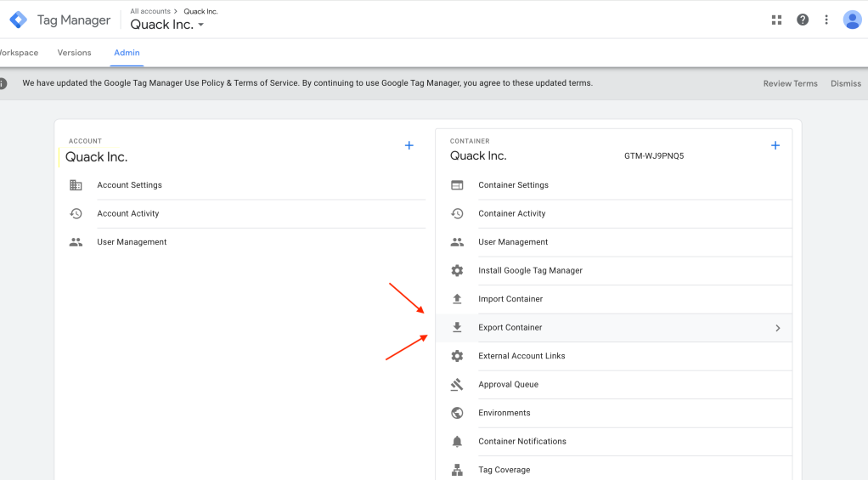Open the three-dot more options menu
Image resolution: width=868 pixels, height=480 pixels.
click(x=826, y=20)
